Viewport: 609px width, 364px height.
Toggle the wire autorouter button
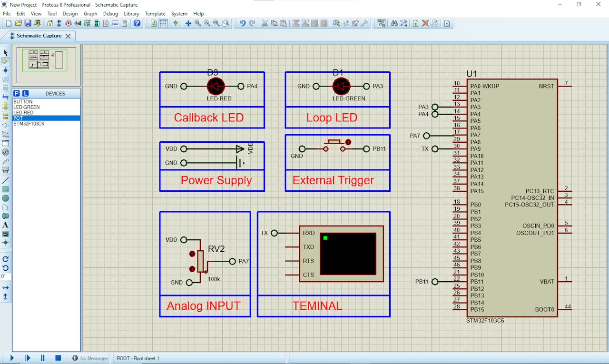pyautogui.click(x=381, y=23)
